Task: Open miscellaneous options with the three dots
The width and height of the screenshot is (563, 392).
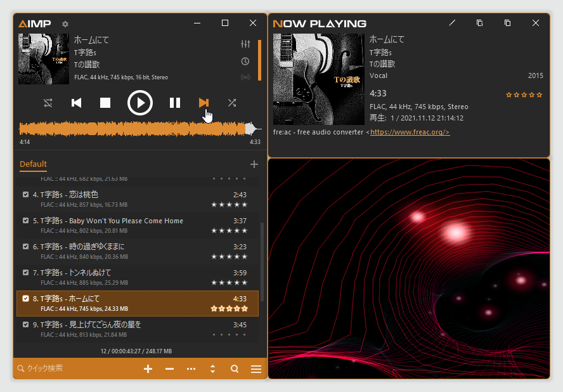Action: click(x=191, y=369)
